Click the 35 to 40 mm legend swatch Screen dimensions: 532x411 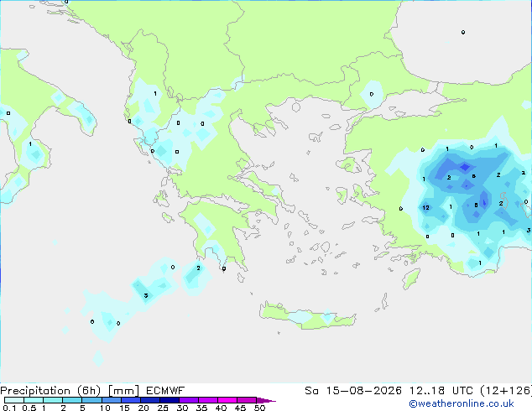coord(208,400)
